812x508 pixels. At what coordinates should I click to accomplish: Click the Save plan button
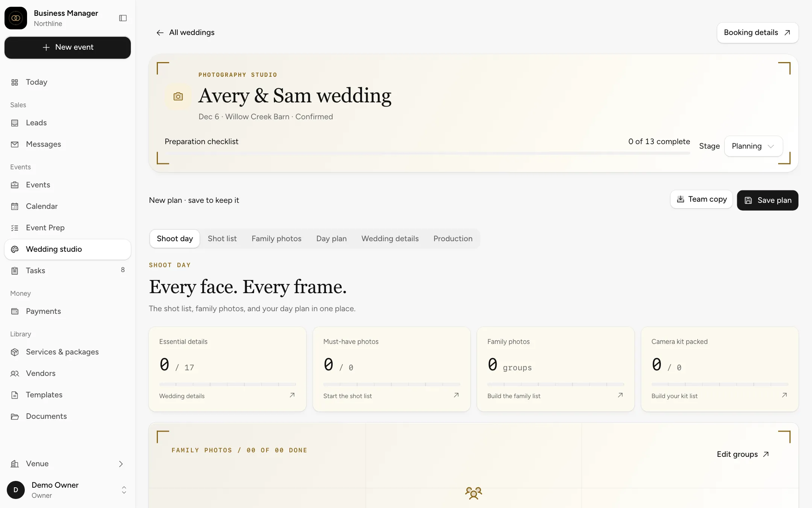pos(768,200)
